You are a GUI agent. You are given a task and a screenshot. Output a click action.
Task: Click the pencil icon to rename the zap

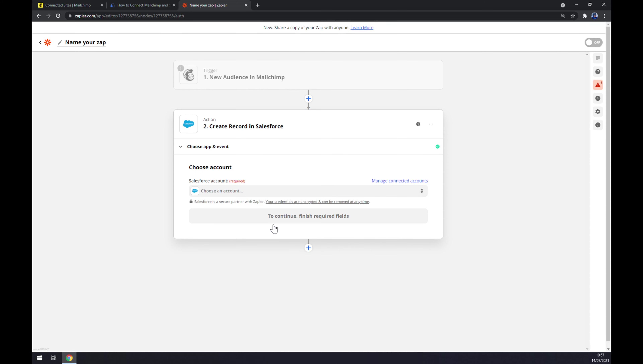[x=60, y=42]
